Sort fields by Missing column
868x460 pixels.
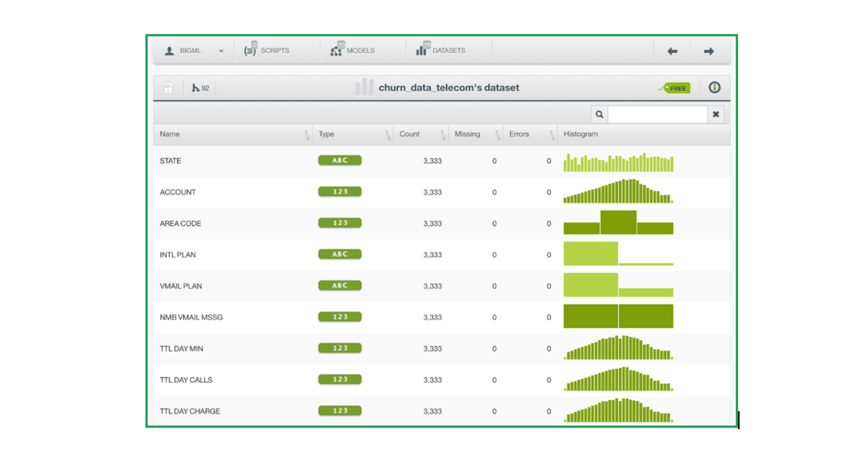(476, 134)
